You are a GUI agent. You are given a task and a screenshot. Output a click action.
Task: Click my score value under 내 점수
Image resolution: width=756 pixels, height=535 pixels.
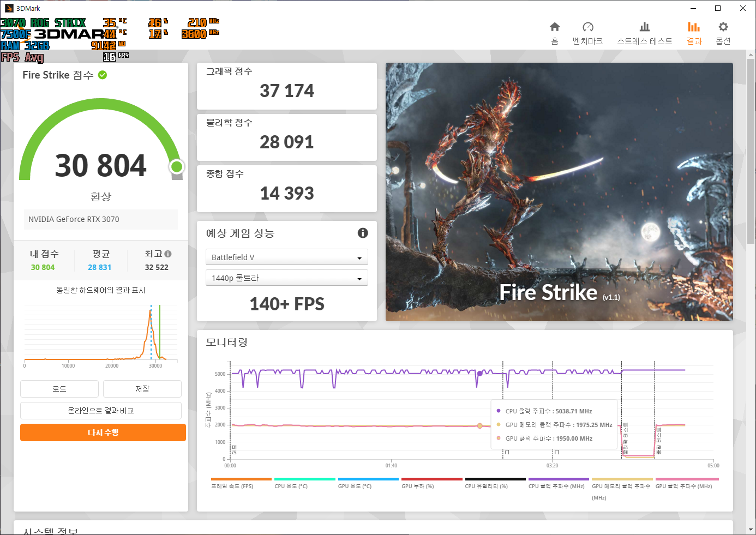pos(43,267)
